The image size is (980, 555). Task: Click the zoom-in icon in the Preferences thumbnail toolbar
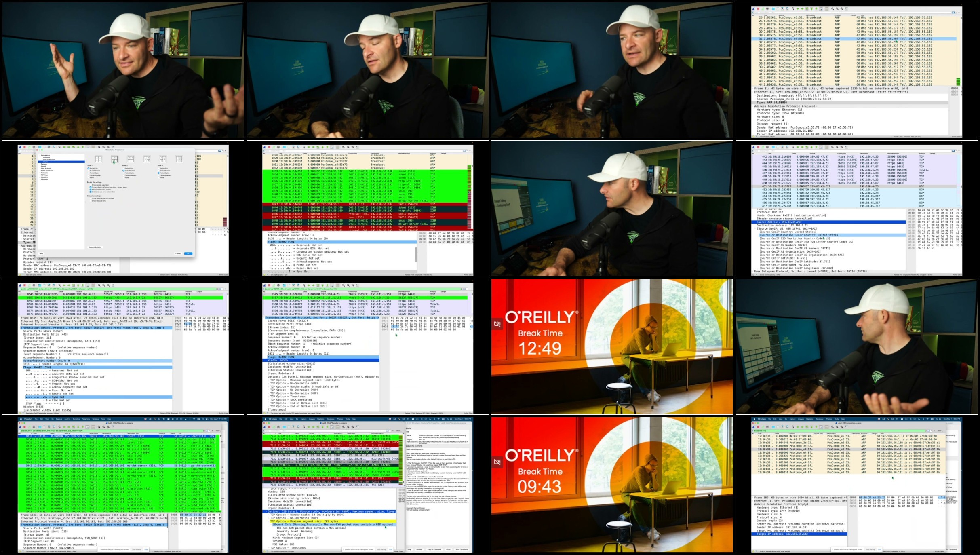(x=99, y=147)
